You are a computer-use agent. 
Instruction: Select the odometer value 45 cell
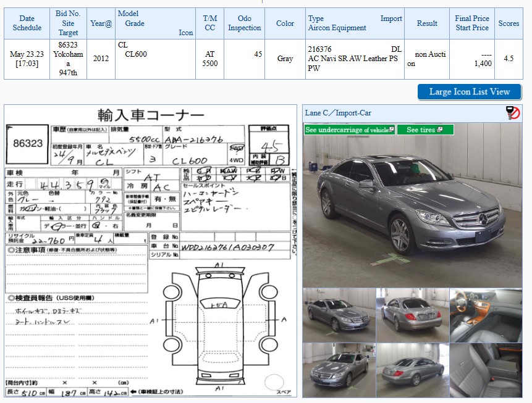(244, 59)
